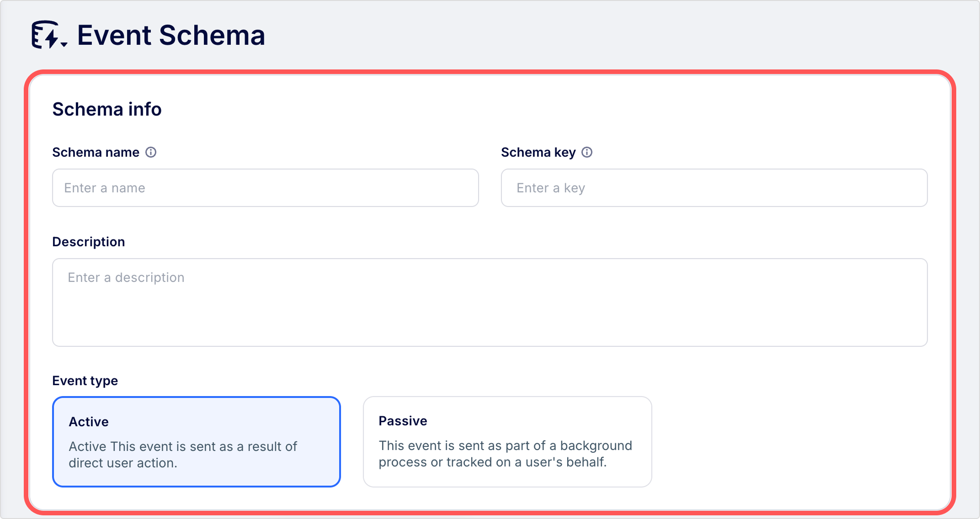Expand the caret beside Event Schema icon
980x519 pixels.
pyautogui.click(x=64, y=44)
